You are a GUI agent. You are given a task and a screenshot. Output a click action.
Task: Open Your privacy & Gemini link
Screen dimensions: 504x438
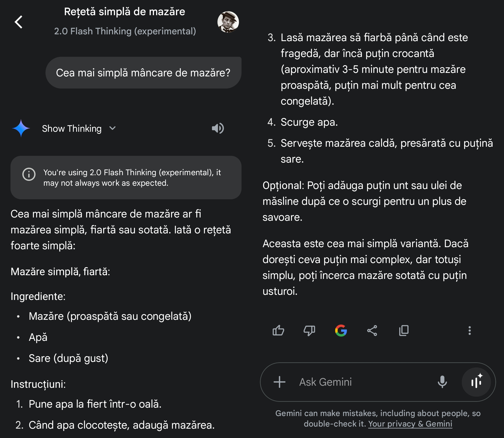pos(410,424)
